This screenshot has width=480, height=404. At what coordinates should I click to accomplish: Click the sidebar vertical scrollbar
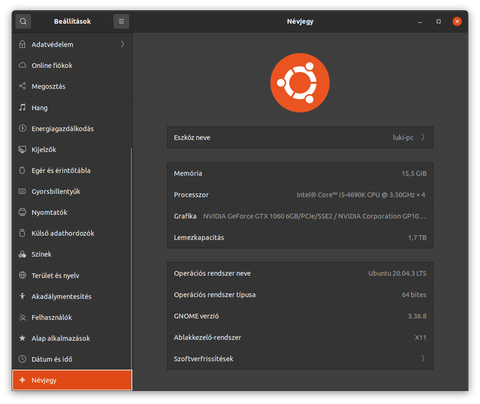pos(131,259)
